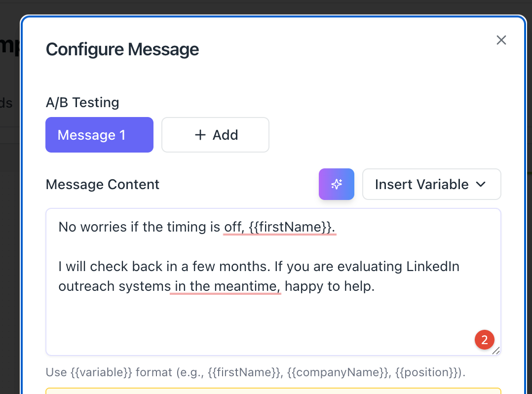Viewport: 532px width, 394px height.
Task: Click the variable format hint text
Action: (256, 372)
